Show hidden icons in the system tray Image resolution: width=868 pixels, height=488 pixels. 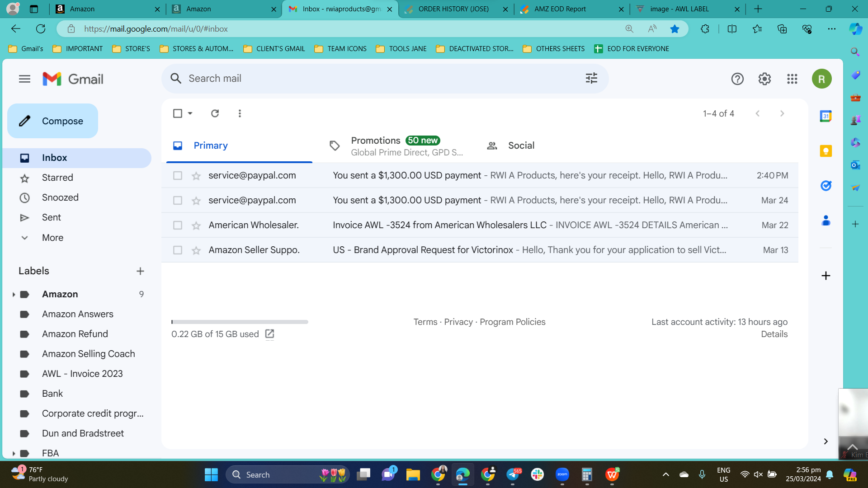tap(665, 474)
